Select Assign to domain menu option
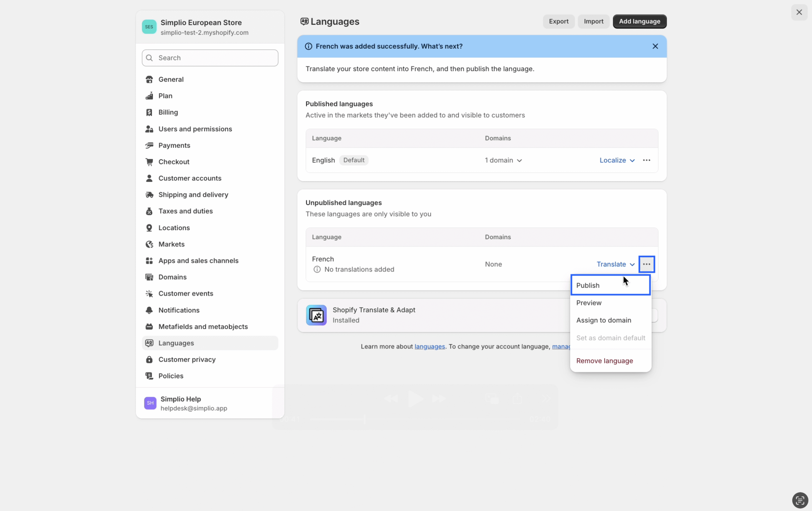The height and width of the screenshot is (511, 812). 603,320
